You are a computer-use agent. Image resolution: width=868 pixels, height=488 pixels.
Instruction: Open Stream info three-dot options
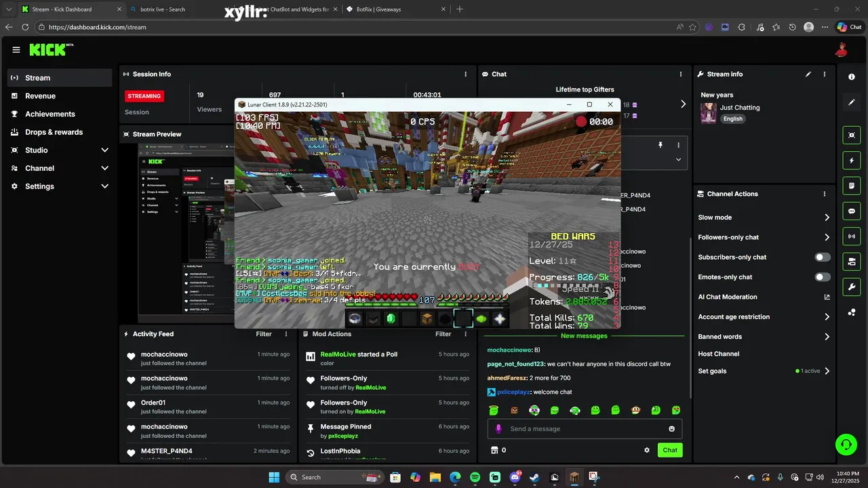(x=825, y=74)
